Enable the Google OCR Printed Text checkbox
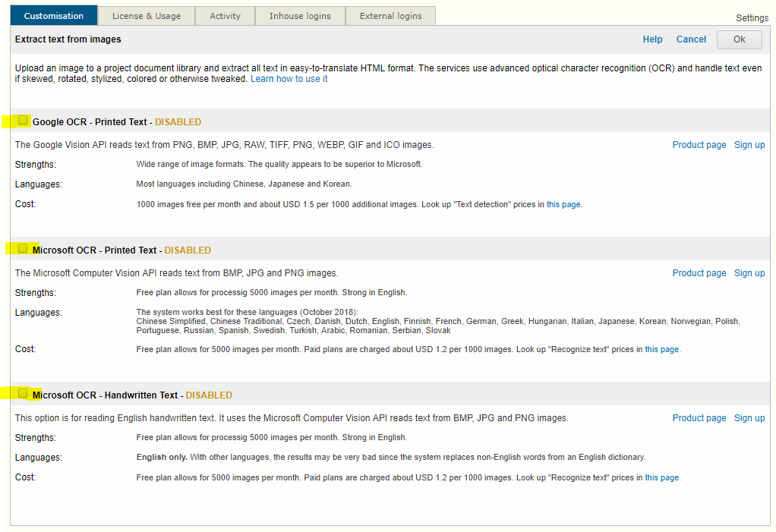 point(24,121)
